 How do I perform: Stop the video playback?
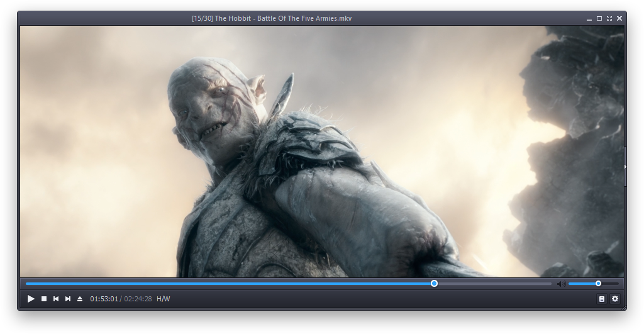coord(44,299)
